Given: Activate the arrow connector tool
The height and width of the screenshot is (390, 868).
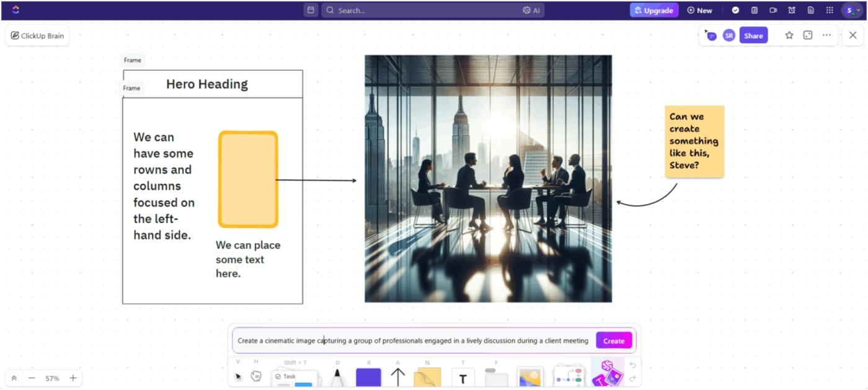Looking at the screenshot, I should [x=396, y=376].
